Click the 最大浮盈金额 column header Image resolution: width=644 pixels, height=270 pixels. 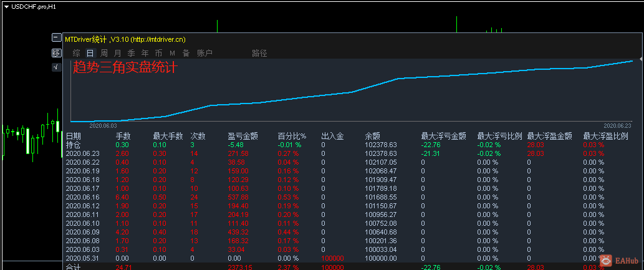550,136
